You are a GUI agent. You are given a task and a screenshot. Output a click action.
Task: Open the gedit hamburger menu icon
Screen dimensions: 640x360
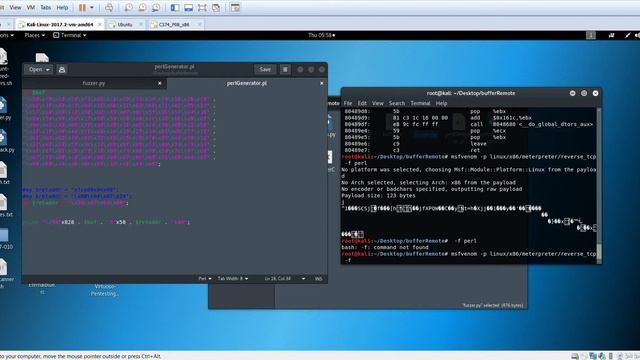tap(285, 69)
